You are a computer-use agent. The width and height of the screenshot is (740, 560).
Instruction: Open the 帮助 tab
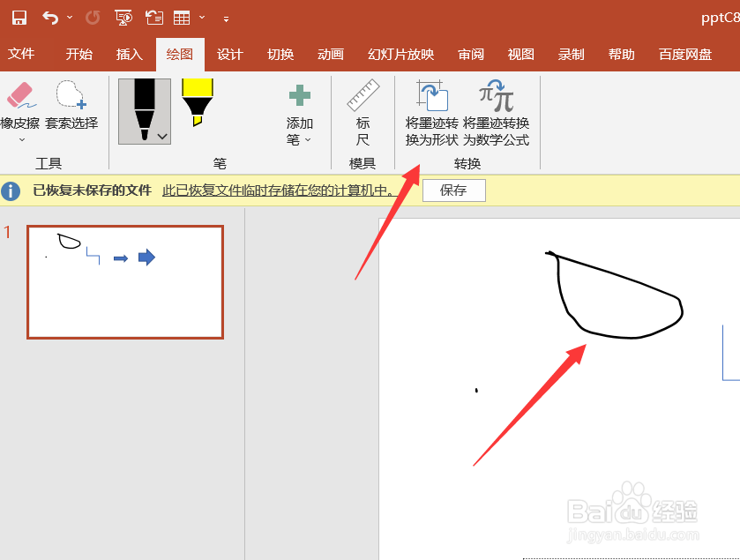click(x=621, y=55)
